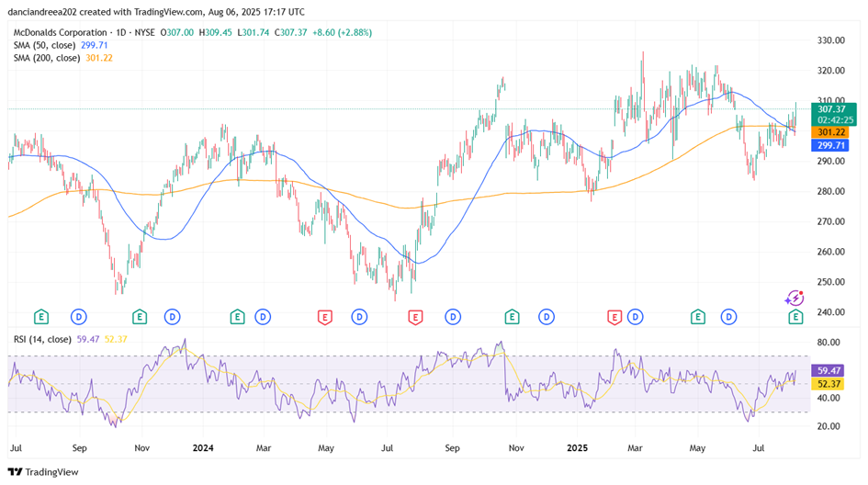
Task: Select the SMA (50, close) legend
Action: tap(57, 44)
